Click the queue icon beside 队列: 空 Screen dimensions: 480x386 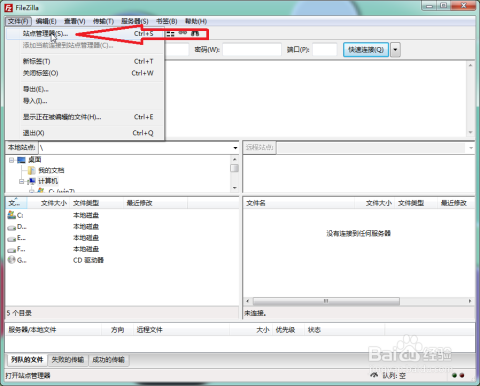[374, 375]
